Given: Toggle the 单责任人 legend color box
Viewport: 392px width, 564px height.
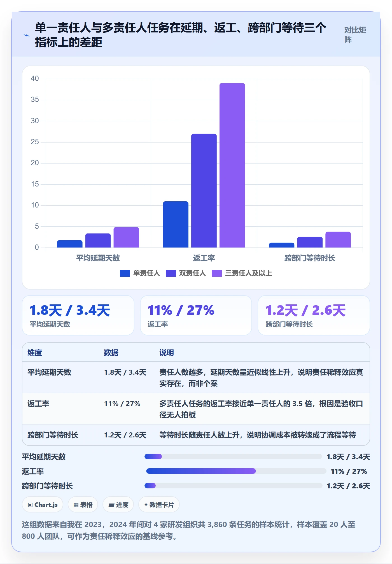Looking at the screenshot, I should tap(125, 273).
